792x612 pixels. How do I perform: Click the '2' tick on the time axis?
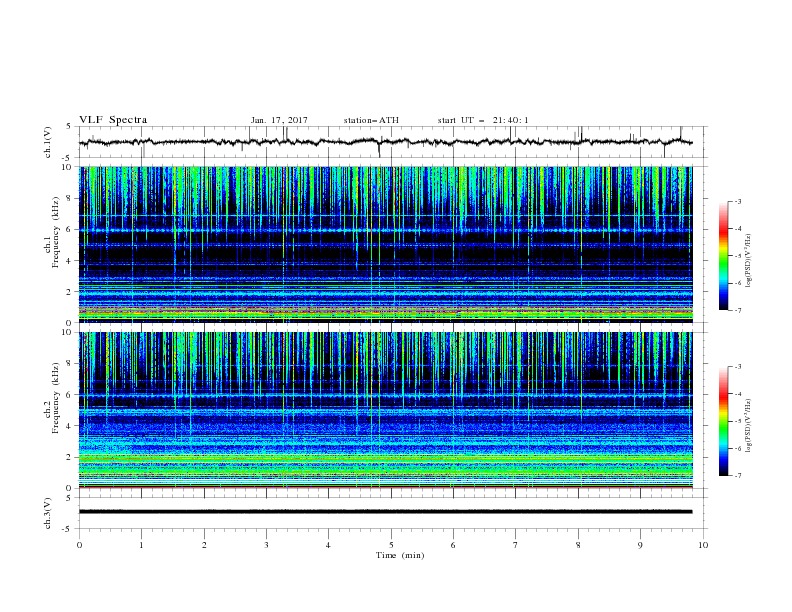pos(204,545)
